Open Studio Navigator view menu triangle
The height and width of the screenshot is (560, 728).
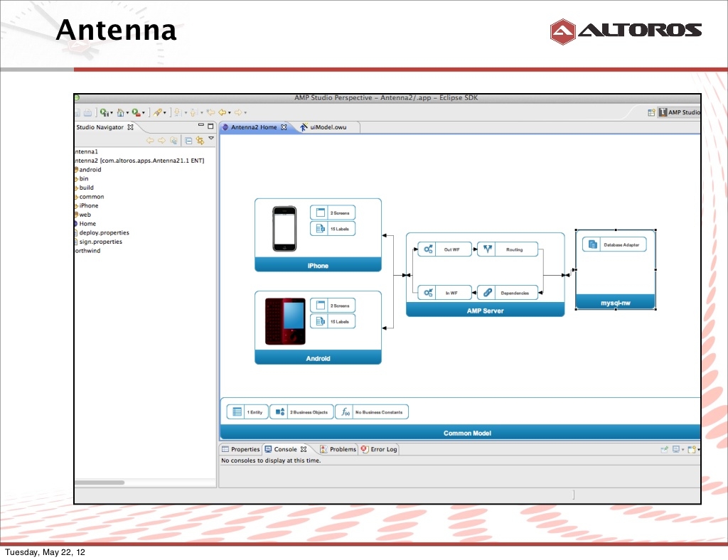tap(210, 139)
